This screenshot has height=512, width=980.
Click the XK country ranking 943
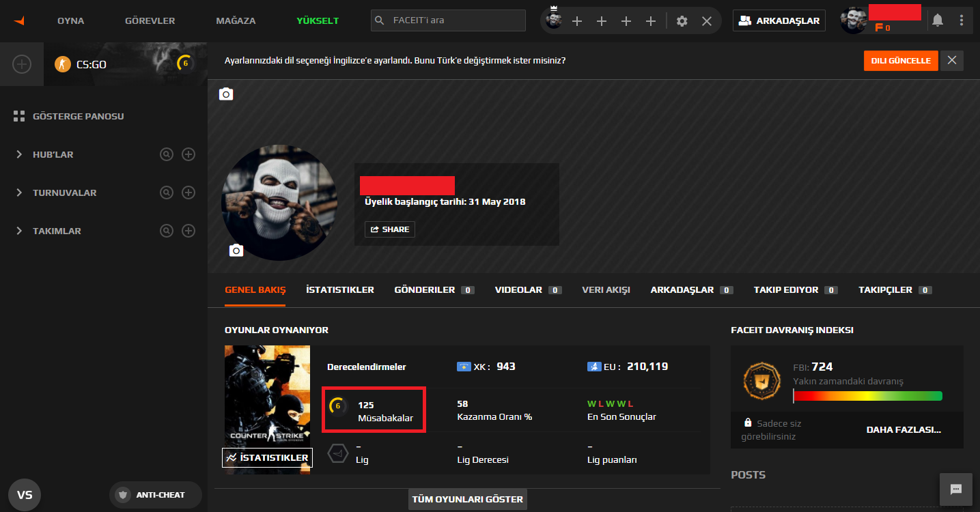point(486,367)
